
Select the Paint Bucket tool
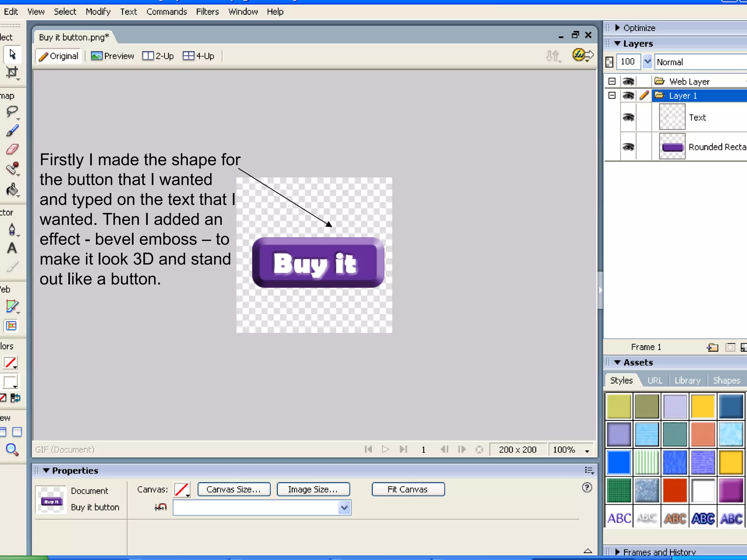12,189
